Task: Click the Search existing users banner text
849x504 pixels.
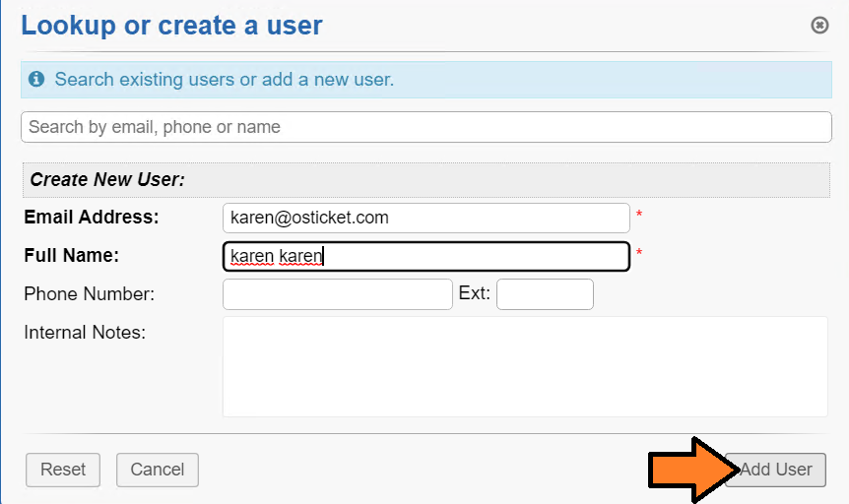Action: click(x=225, y=80)
